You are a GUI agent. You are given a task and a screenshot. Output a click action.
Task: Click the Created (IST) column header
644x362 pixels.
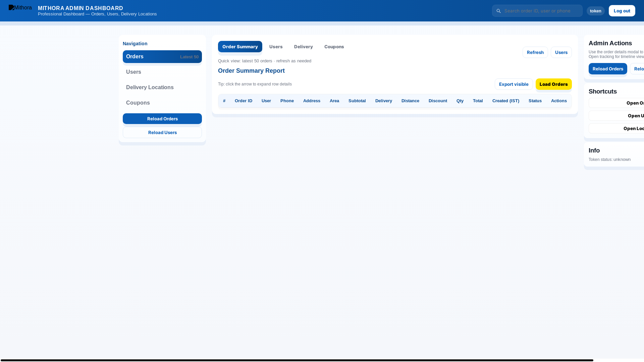[506, 101]
